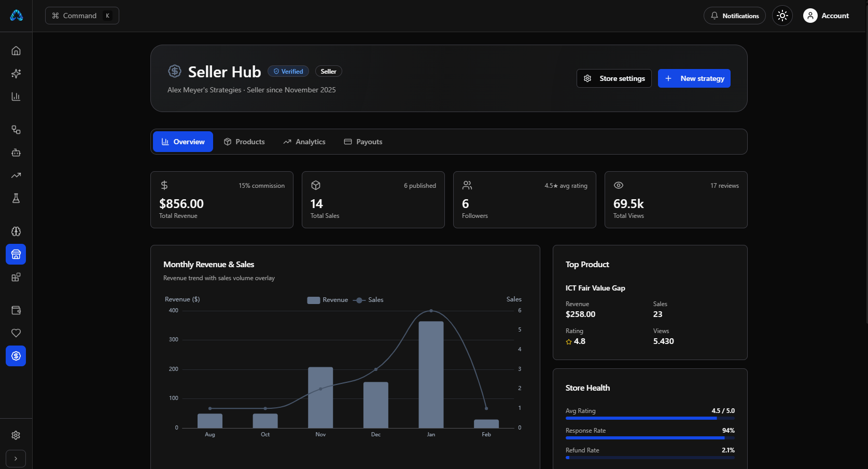This screenshot has height=469, width=868.
Task: Click the "5.430" product views value
Action: [664, 341]
